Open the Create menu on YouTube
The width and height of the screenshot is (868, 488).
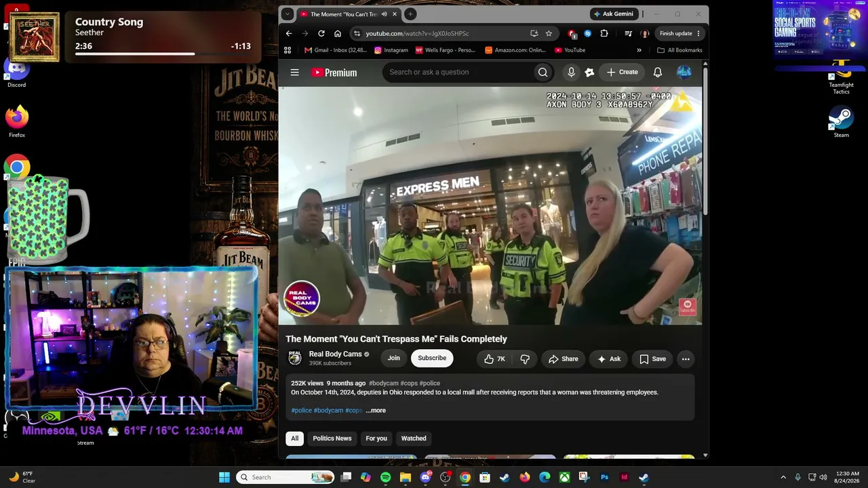click(622, 72)
